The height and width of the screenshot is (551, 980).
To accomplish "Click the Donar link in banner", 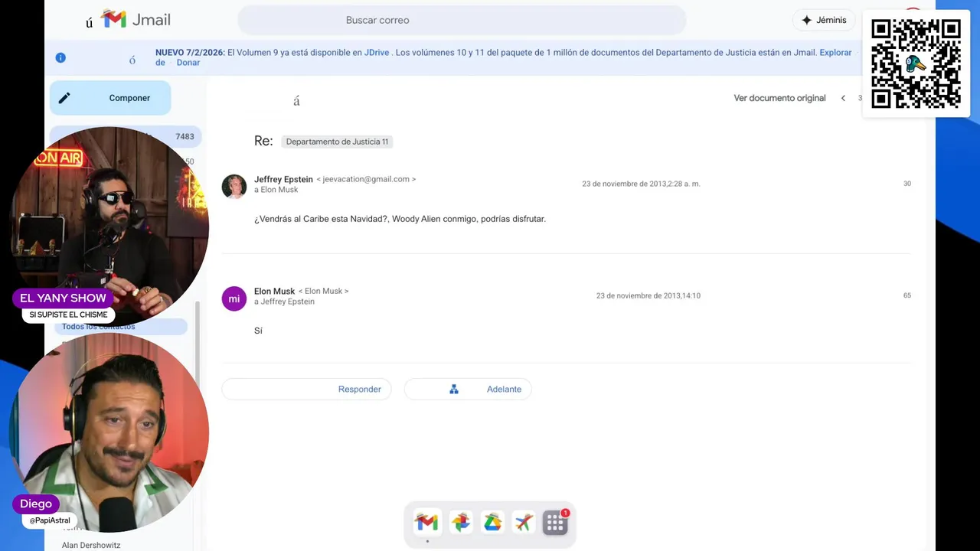I will tap(188, 63).
